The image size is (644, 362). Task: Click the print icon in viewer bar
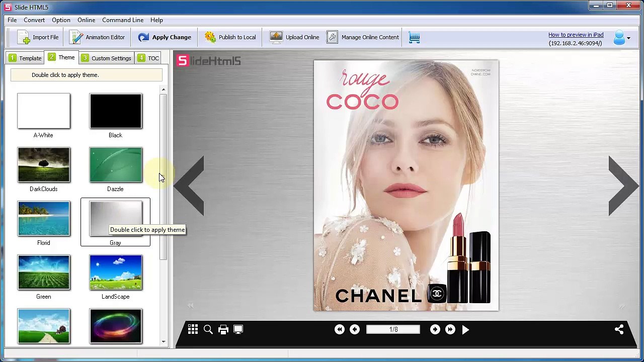pos(223,329)
